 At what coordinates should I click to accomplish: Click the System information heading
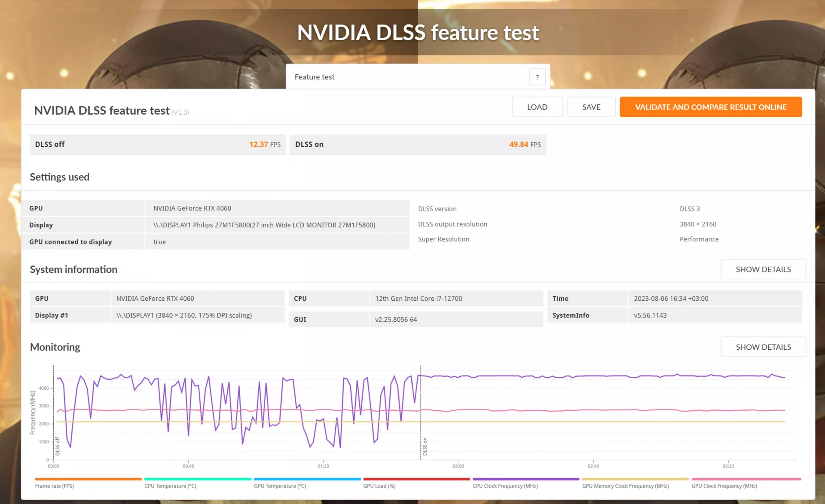coord(73,269)
